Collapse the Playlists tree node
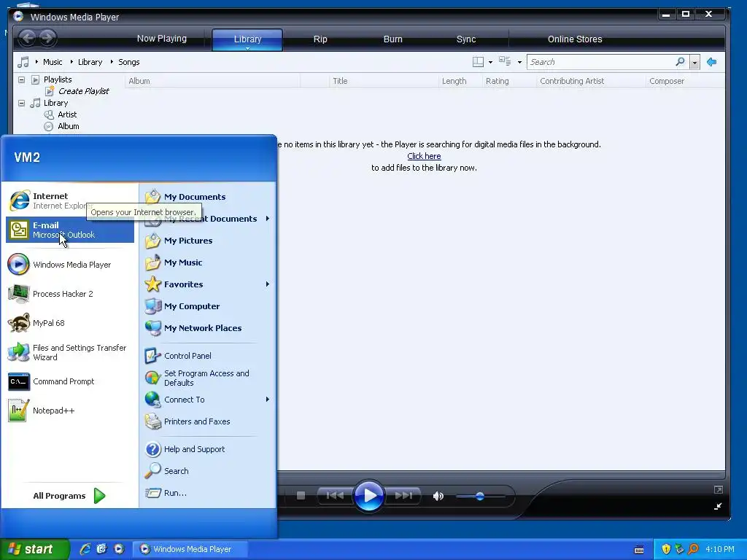 (21, 79)
